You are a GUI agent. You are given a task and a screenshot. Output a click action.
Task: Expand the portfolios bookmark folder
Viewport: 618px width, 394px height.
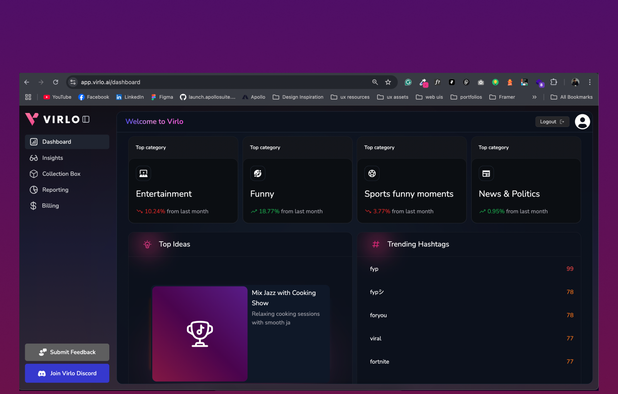pos(466,97)
